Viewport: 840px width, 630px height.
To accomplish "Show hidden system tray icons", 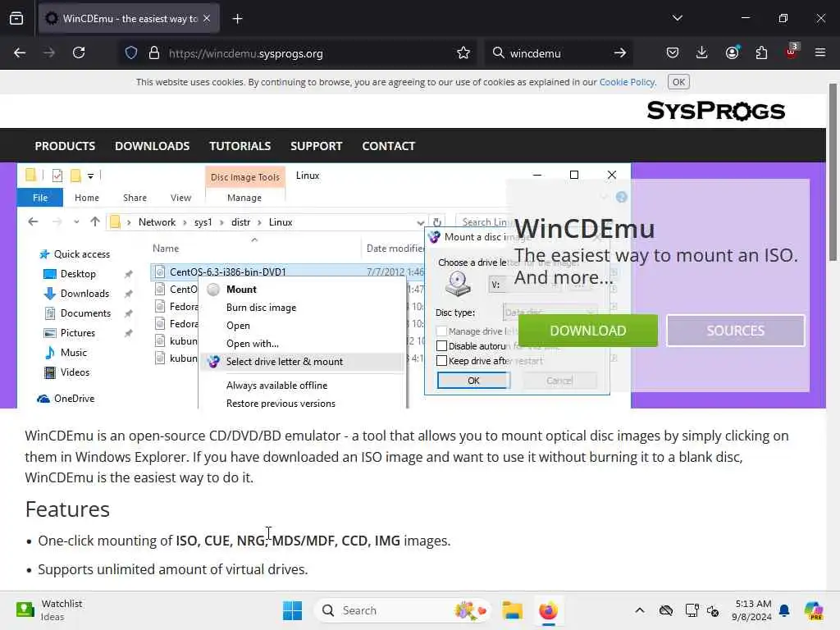I will click(x=640, y=610).
